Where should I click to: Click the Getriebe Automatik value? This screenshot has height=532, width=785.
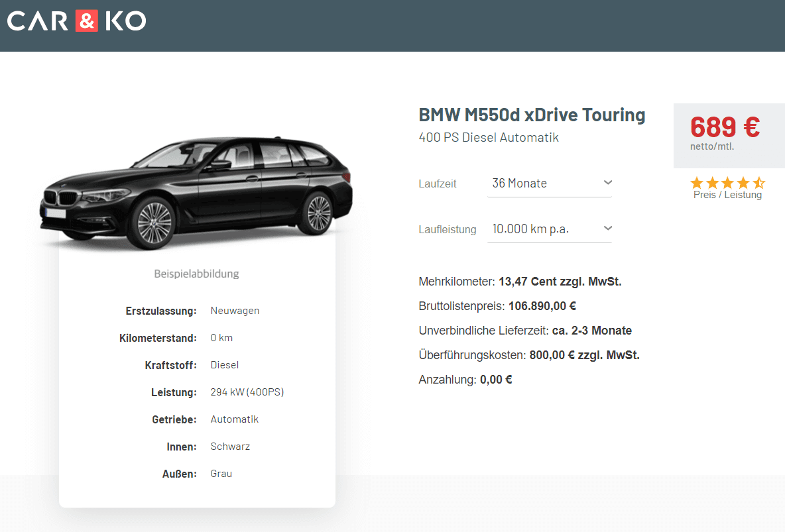pos(234,419)
